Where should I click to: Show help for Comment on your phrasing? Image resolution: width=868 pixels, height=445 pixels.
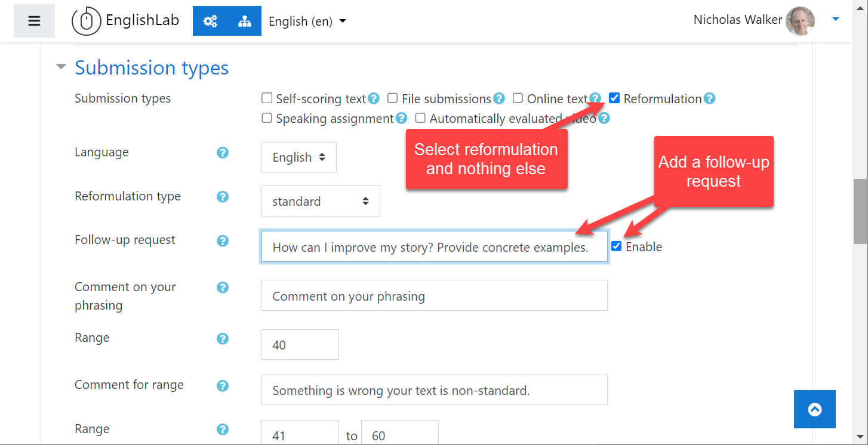pyautogui.click(x=223, y=288)
